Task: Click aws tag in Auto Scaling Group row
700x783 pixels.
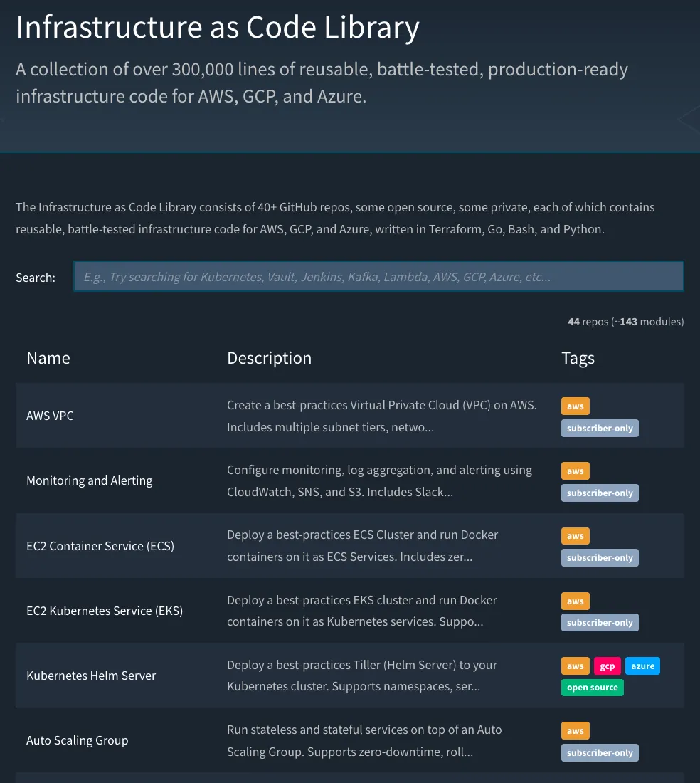Action: pyautogui.click(x=576, y=731)
